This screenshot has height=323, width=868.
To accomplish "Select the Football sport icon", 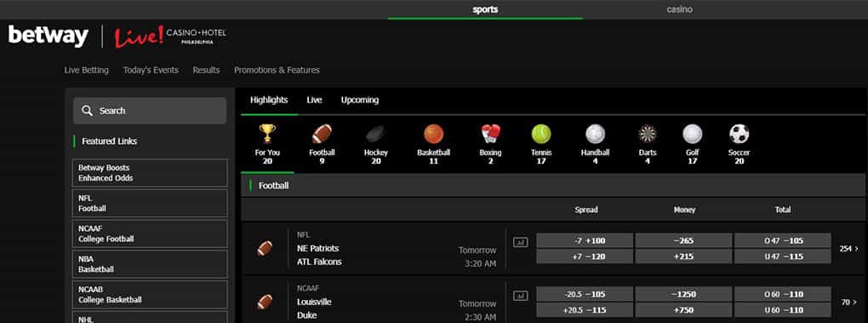I will point(322,134).
